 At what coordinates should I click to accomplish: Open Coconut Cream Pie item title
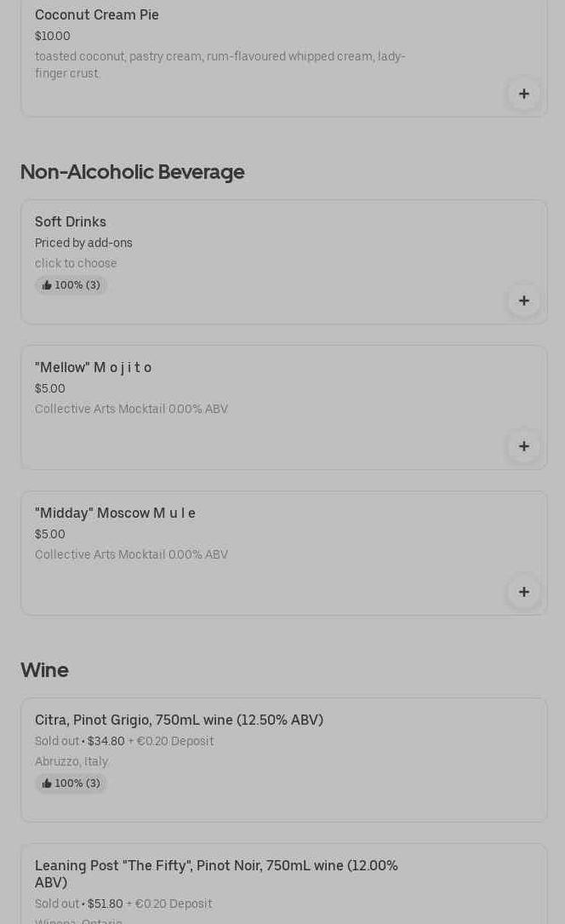point(97,14)
